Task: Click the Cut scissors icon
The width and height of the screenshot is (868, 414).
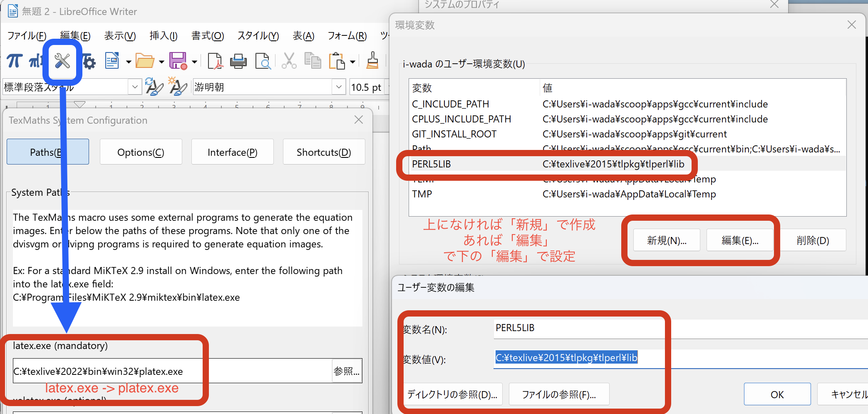Action: (289, 61)
